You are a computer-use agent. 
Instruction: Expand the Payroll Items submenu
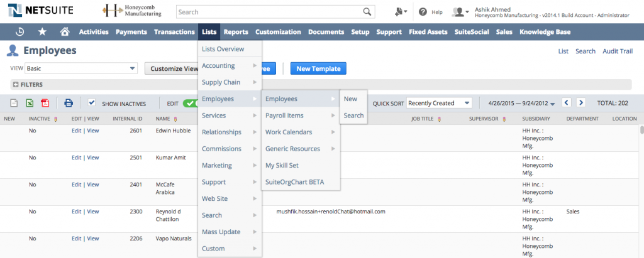pyautogui.click(x=300, y=116)
